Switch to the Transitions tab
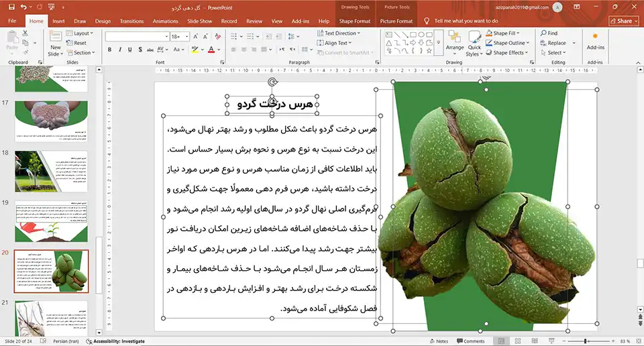The height and width of the screenshot is (346, 644). 132,21
